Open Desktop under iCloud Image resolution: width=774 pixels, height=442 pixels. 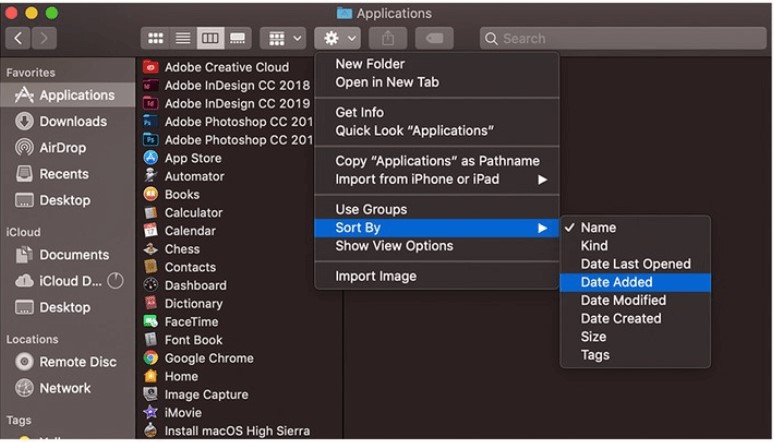click(x=68, y=307)
